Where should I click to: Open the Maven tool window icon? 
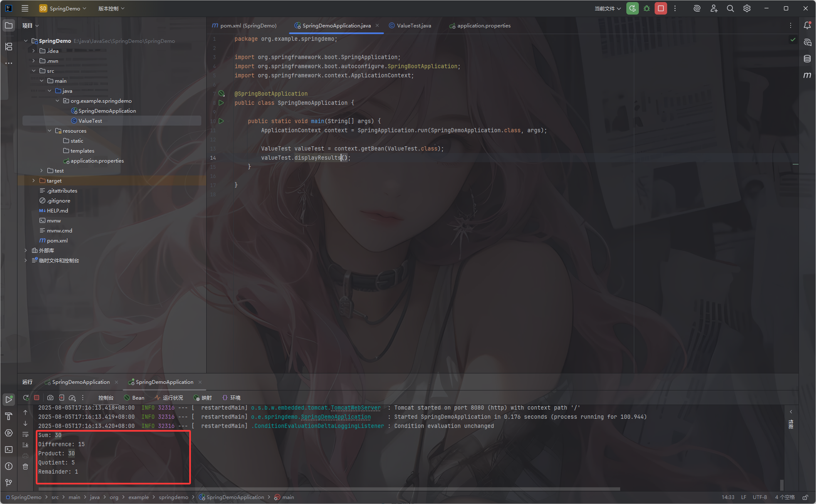pyautogui.click(x=807, y=75)
